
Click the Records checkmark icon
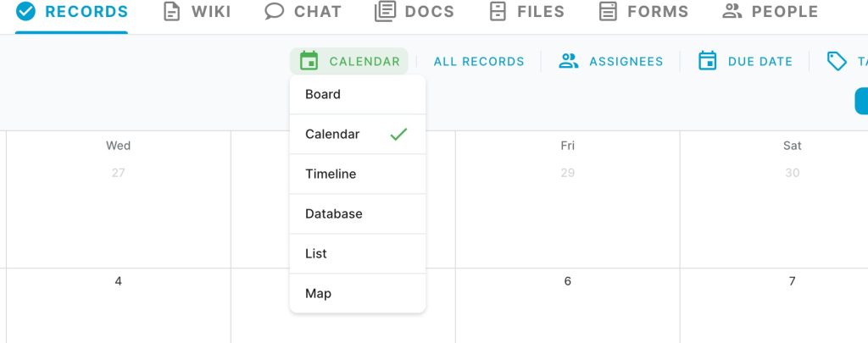(25, 11)
